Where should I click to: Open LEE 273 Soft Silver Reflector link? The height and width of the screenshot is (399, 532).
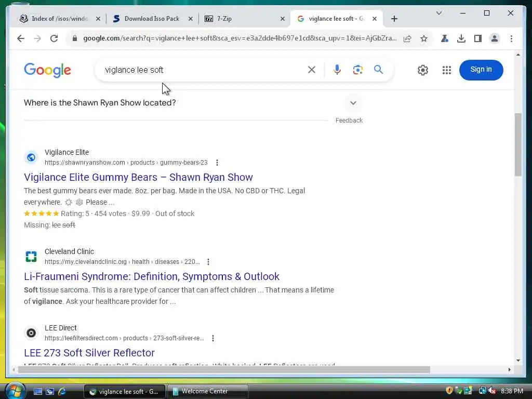(89, 353)
